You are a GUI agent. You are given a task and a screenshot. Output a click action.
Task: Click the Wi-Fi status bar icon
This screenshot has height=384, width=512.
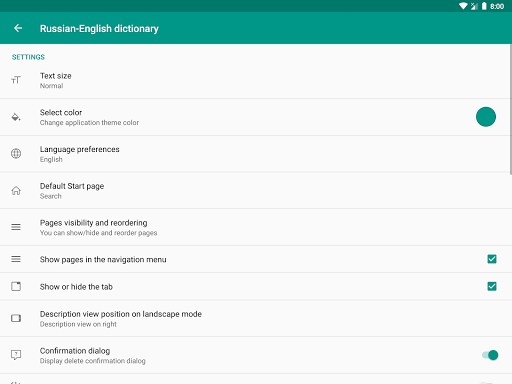click(463, 6)
